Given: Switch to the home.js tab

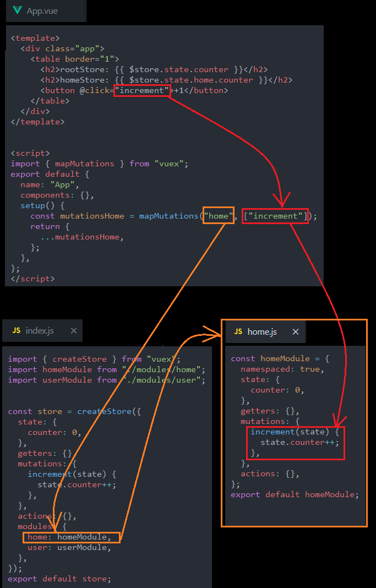Looking at the screenshot, I should coord(266,331).
